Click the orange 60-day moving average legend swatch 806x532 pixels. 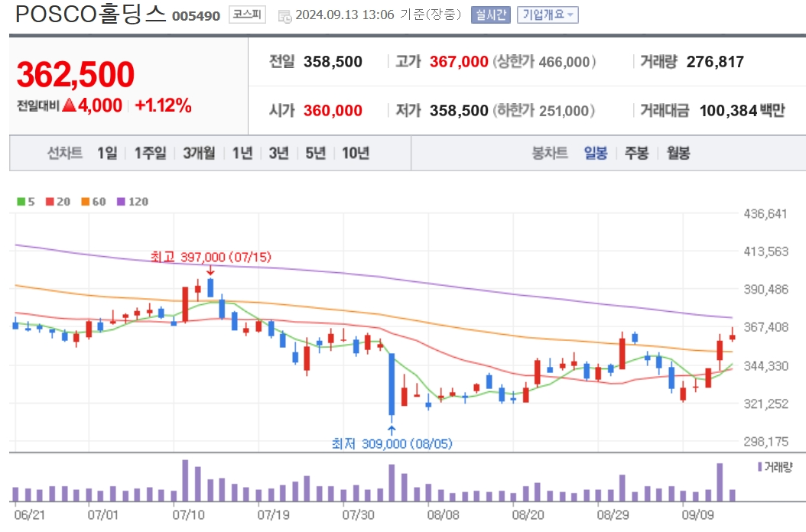(x=86, y=202)
